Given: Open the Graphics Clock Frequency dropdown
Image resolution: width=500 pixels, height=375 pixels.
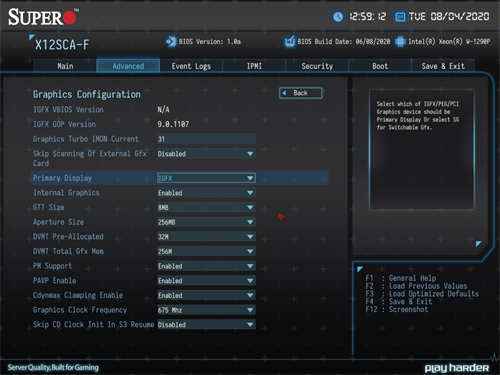Looking at the screenshot, I should pyautogui.click(x=206, y=310).
